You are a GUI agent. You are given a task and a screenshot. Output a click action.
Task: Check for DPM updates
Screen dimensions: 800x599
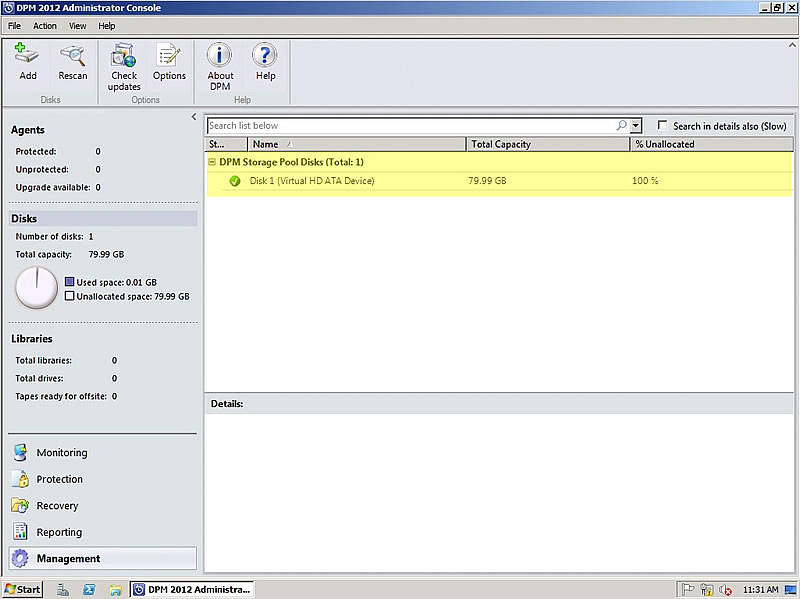[123, 60]
